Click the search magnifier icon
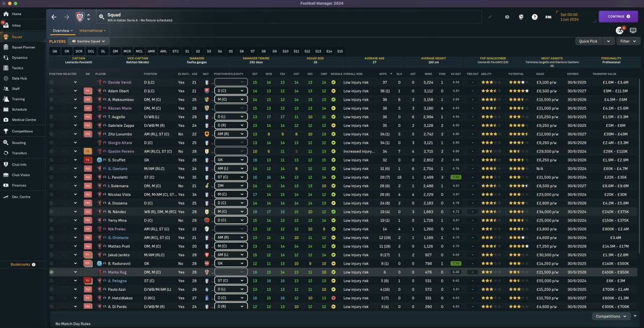 [x=101, y=17]
